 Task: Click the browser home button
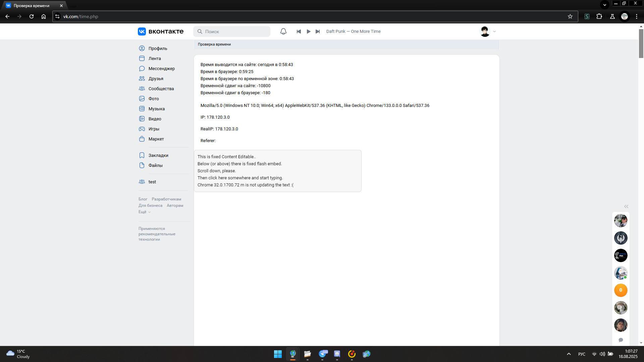[44, 16]
